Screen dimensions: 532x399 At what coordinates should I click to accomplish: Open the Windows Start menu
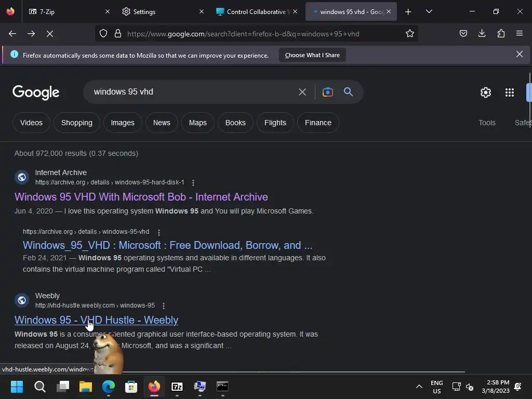[17, 387]
